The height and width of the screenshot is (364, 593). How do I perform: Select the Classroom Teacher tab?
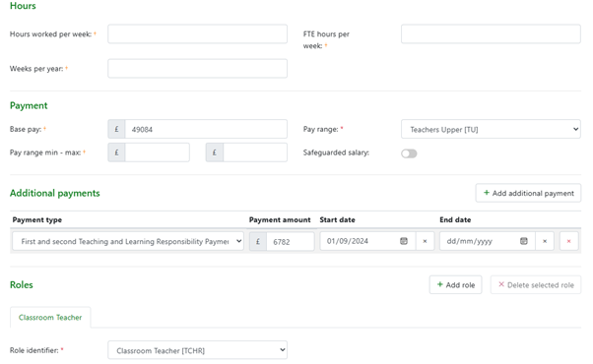pos(50,317)
